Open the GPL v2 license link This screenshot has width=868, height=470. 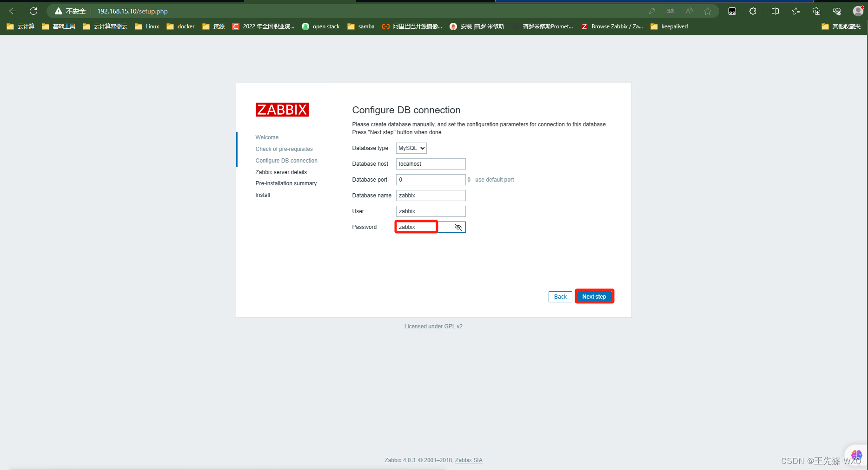453,326
